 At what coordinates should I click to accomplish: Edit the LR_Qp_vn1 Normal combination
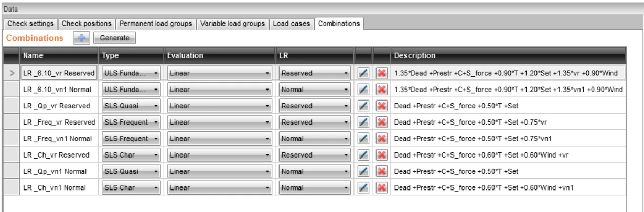point(362,171)
